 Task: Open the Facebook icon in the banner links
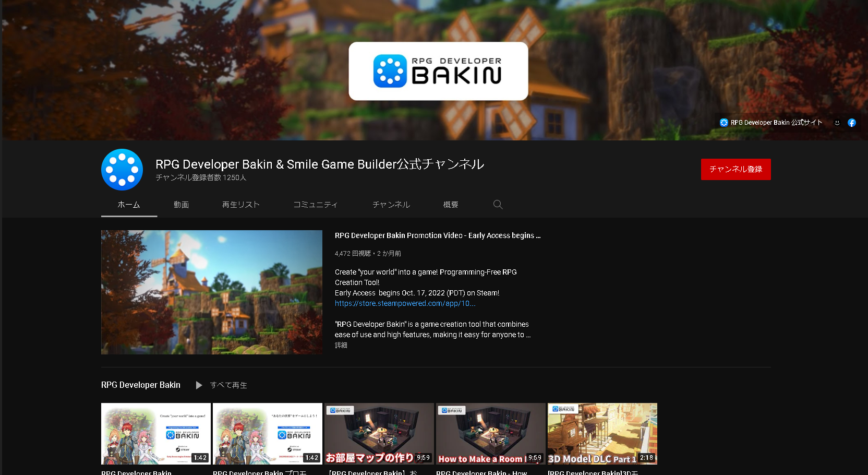click(x=852, y=122)
